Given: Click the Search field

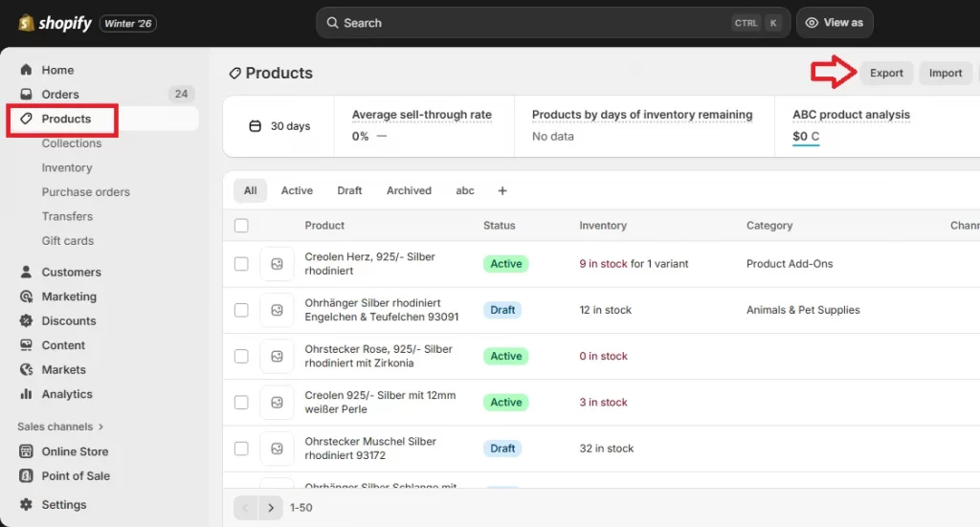Looking at the screenshot, I should point(553,23).
